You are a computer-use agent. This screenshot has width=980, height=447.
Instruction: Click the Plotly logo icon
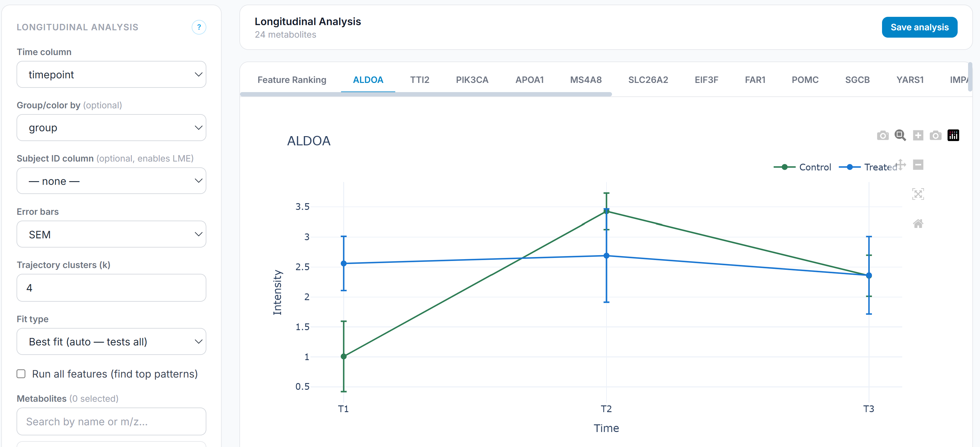953,135
